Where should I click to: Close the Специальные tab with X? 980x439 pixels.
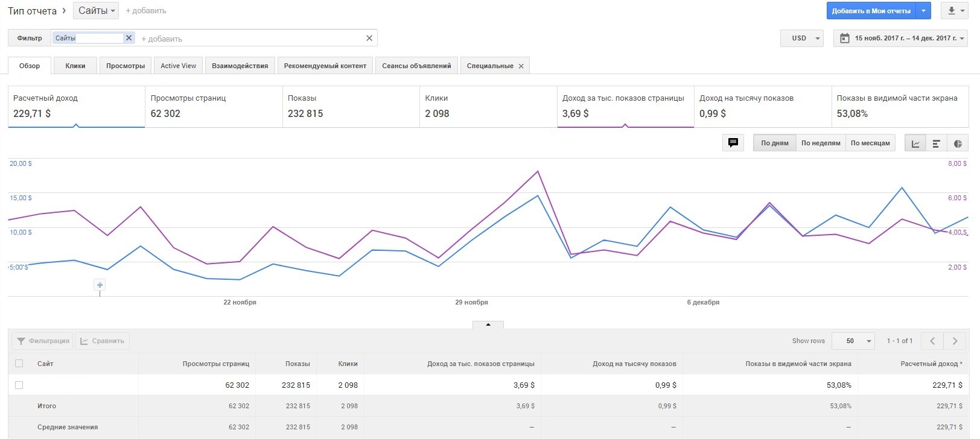pyautogui.click(x=521, y=66)
